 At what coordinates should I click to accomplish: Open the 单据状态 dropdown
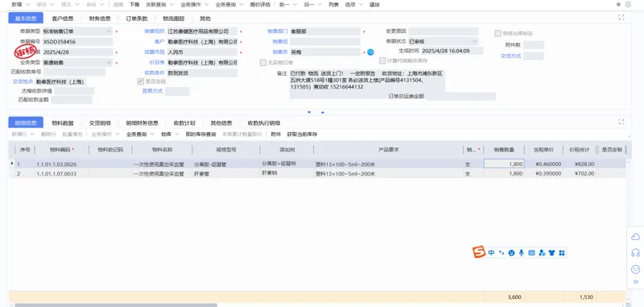475,42
